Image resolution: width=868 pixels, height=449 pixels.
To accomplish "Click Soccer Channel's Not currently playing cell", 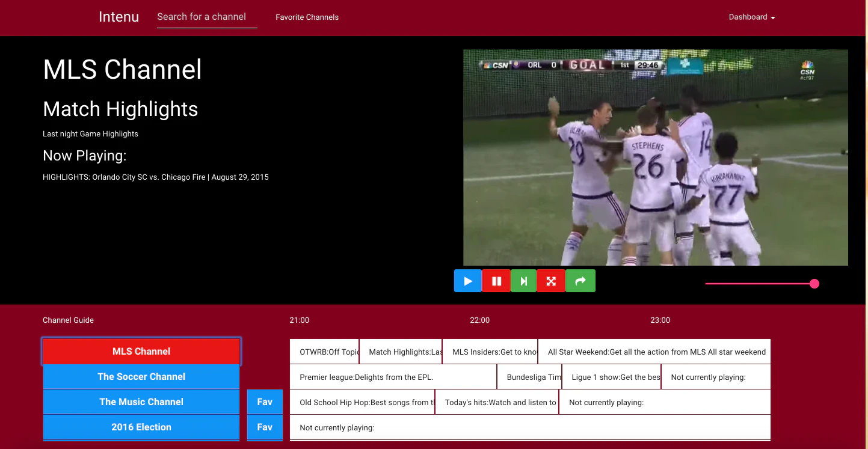I will (716, 377).
